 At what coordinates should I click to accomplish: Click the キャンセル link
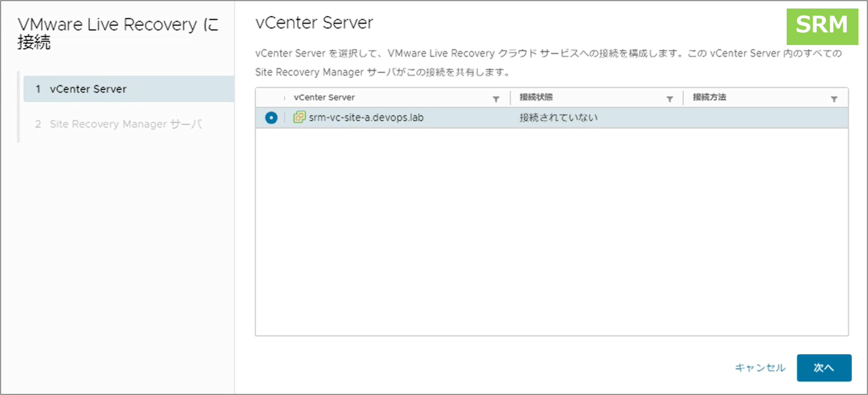tap(760, 367)
